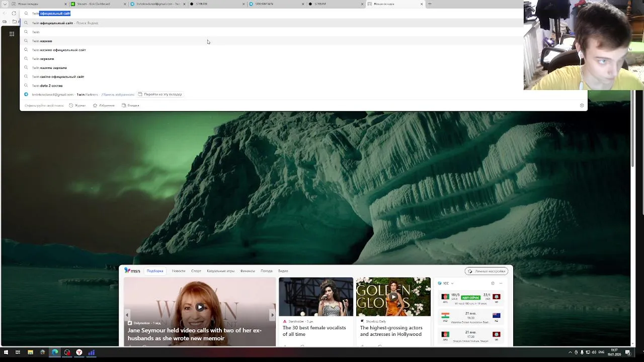Open 'The 30 best female vocalists' headline
This screenshot has width=644, height=362.
click(314, 331)
